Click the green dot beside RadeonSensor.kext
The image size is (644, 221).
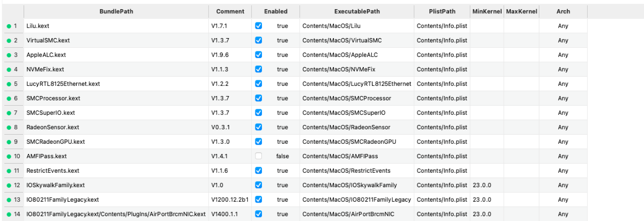coord(9,127)
